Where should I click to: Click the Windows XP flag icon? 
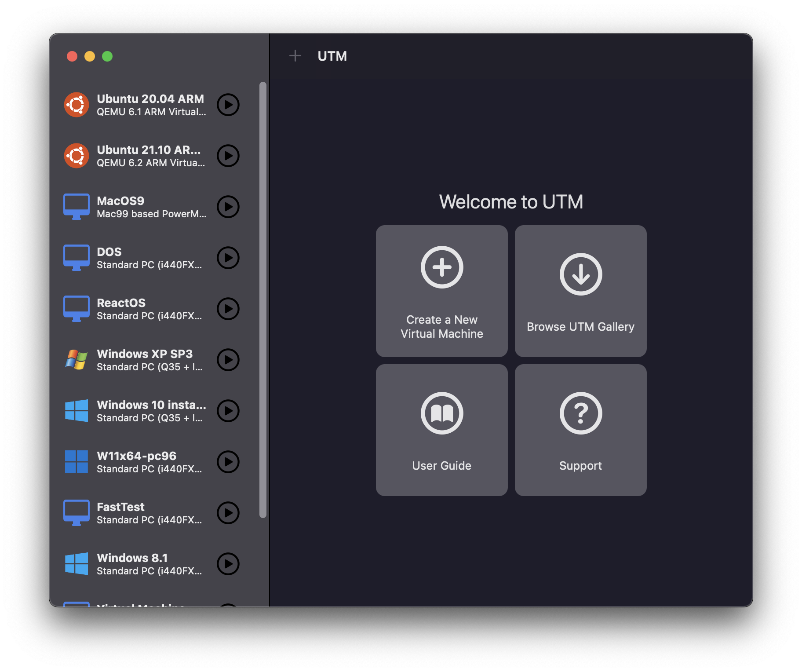pyautogui.click(x=77, y=360)
